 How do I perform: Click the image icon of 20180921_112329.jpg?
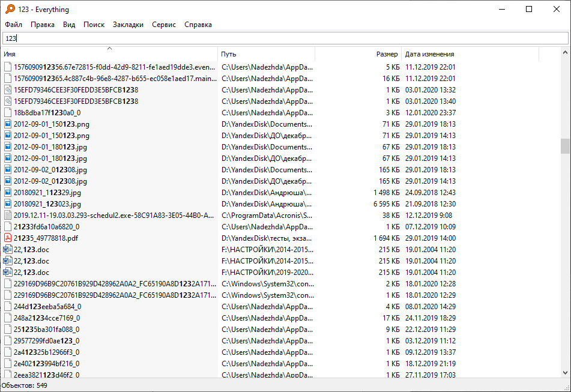point(8,193)
